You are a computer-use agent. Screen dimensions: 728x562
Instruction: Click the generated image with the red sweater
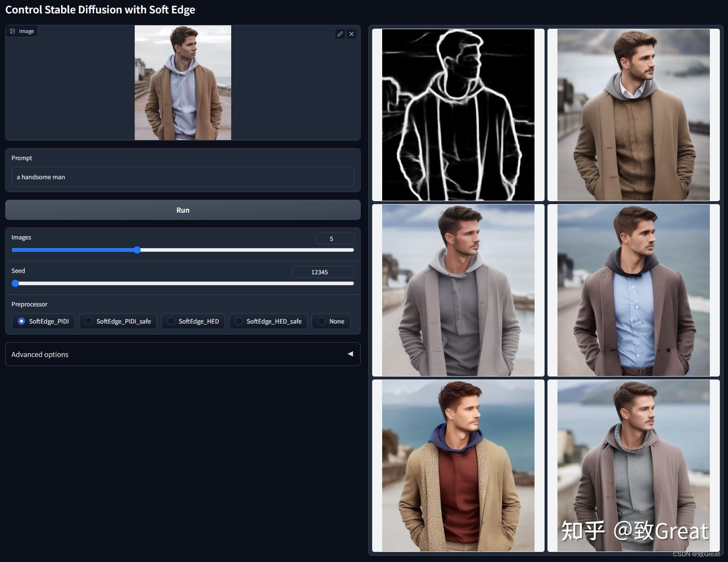click(458, 465)
